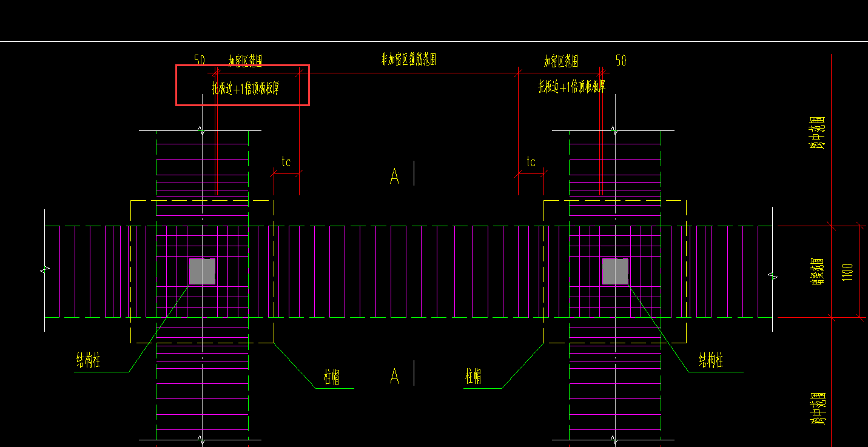The width and height of the screenshot is (868, 447).
Task: Click the right '柱帽' annotation text
Action: [473, 376]
